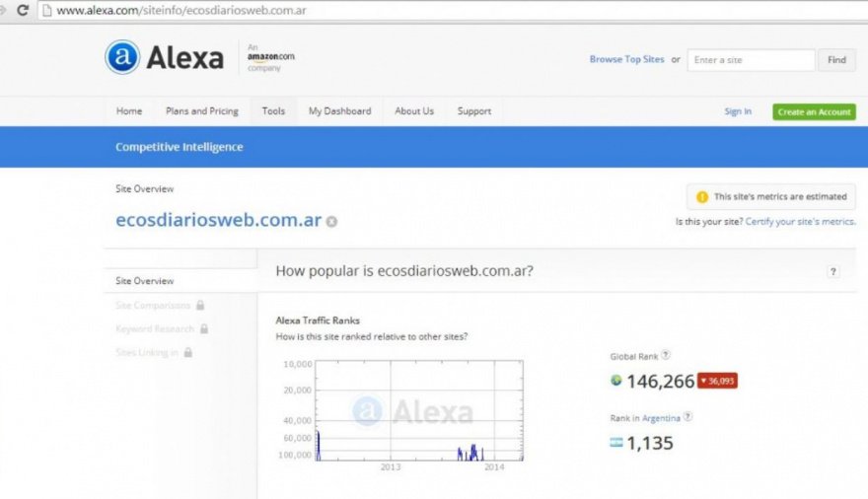Screen dimensions: 868x499
Task: Click the How popular is ecosdiariosweb.com.ar heading
Action: 404,271
